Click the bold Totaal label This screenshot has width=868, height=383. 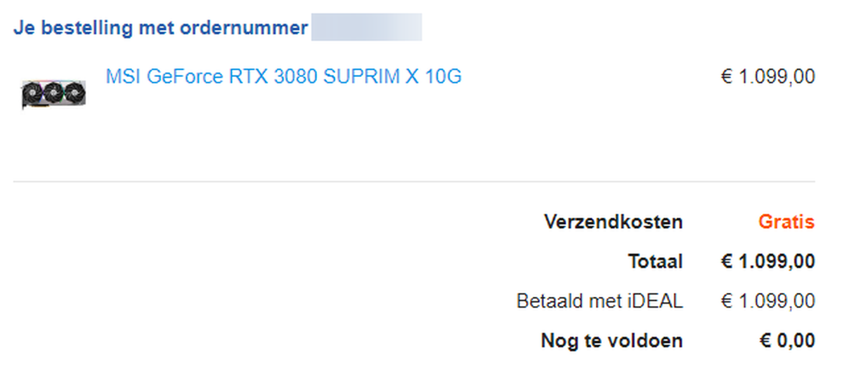[655, 261]
